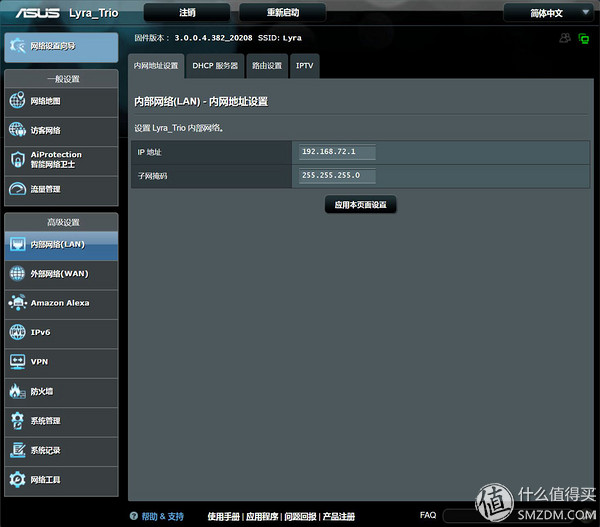600x527 pixels.
Task: Click the 高级设置 section header
Action: [x=63, y=222]
